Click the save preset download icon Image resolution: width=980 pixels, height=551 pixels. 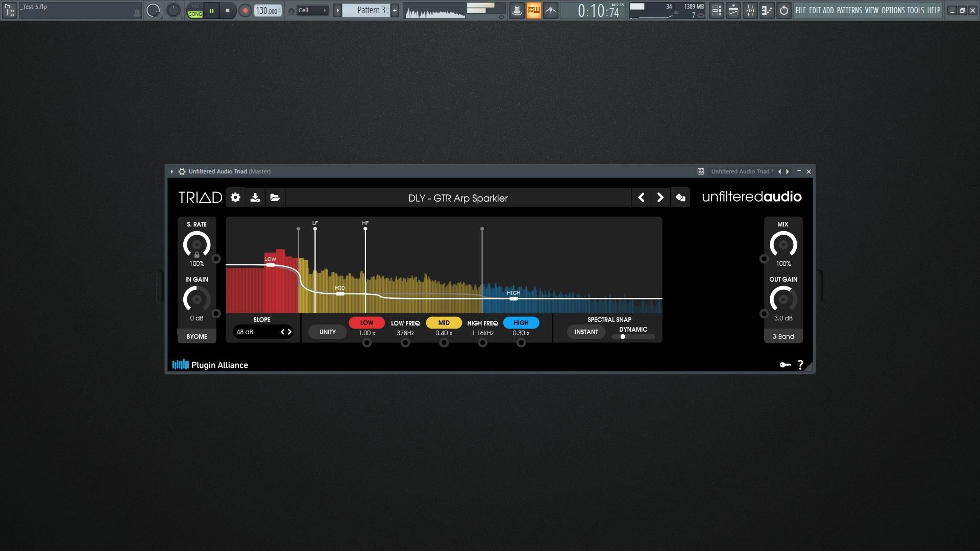[255, 197]
